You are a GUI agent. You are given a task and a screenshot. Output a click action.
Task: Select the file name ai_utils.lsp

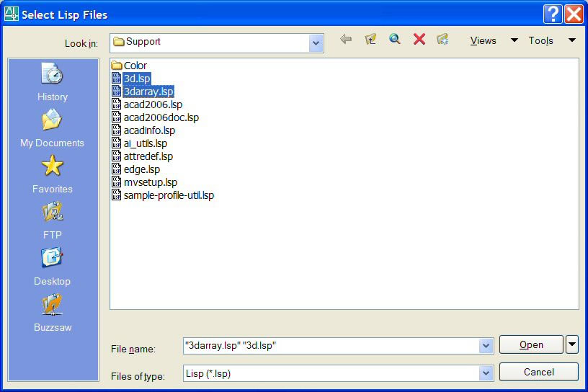tap(146, 143)
